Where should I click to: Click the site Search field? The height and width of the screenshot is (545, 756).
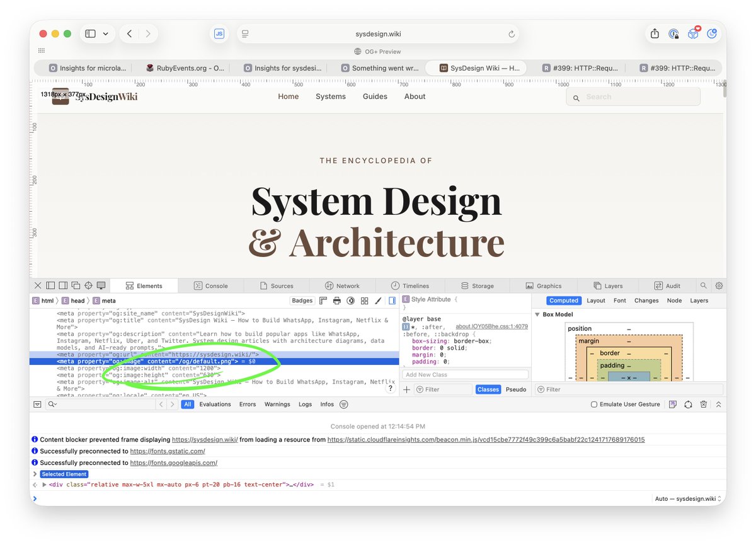click(633, 96)
